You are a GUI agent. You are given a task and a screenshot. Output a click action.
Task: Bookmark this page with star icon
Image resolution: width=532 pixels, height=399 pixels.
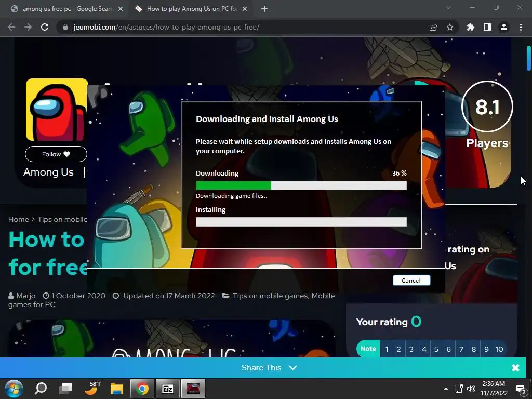tap(450, 27)
